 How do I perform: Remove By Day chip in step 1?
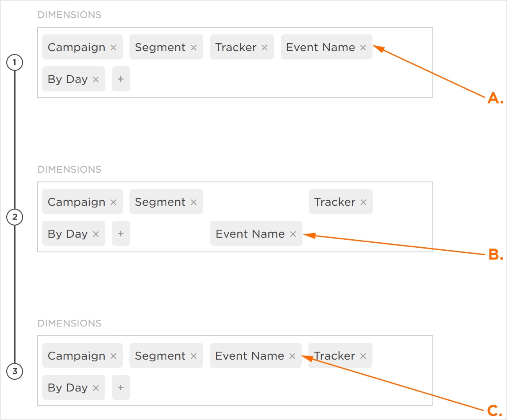click(96, 80)
